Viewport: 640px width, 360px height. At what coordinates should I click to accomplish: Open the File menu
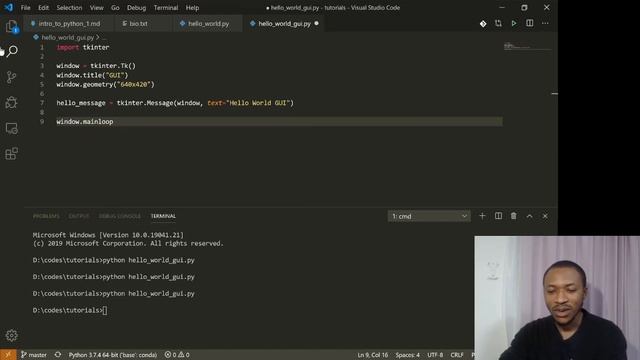click(25, 7)
